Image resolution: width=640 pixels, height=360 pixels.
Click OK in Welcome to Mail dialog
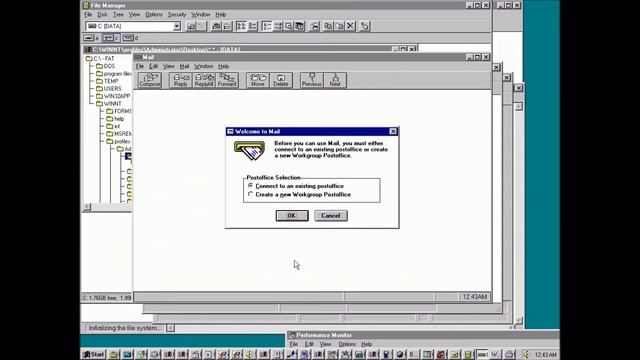click(x=292, y=216)
